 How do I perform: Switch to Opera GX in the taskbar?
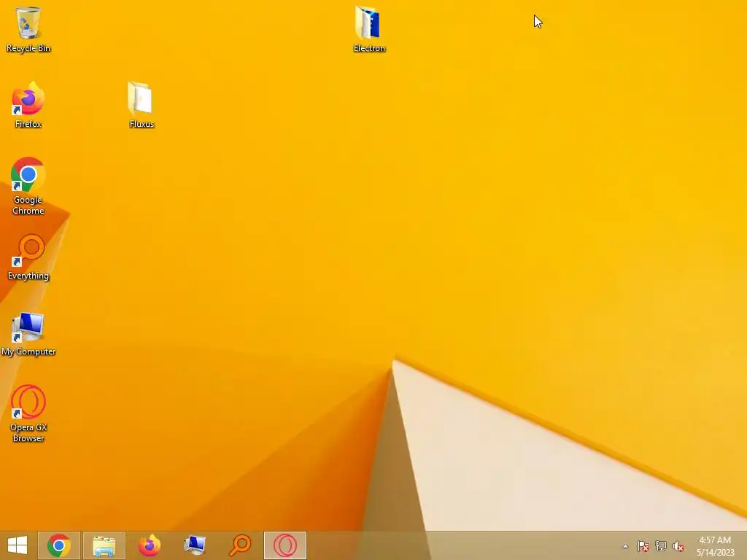pos(285,545)
